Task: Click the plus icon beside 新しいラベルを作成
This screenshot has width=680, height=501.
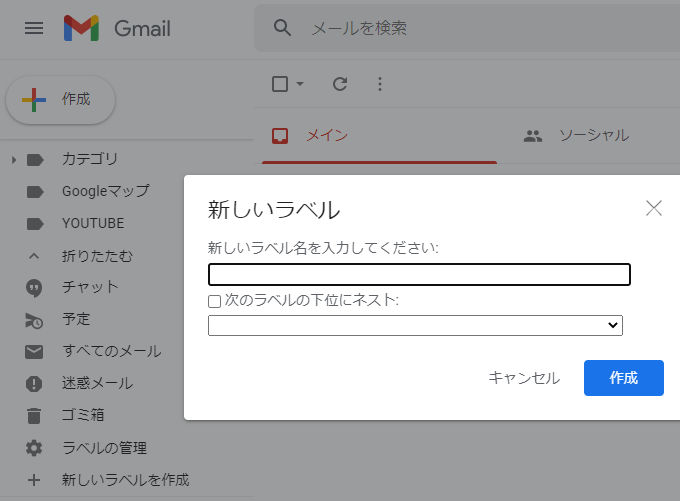Action: point(34,480)
